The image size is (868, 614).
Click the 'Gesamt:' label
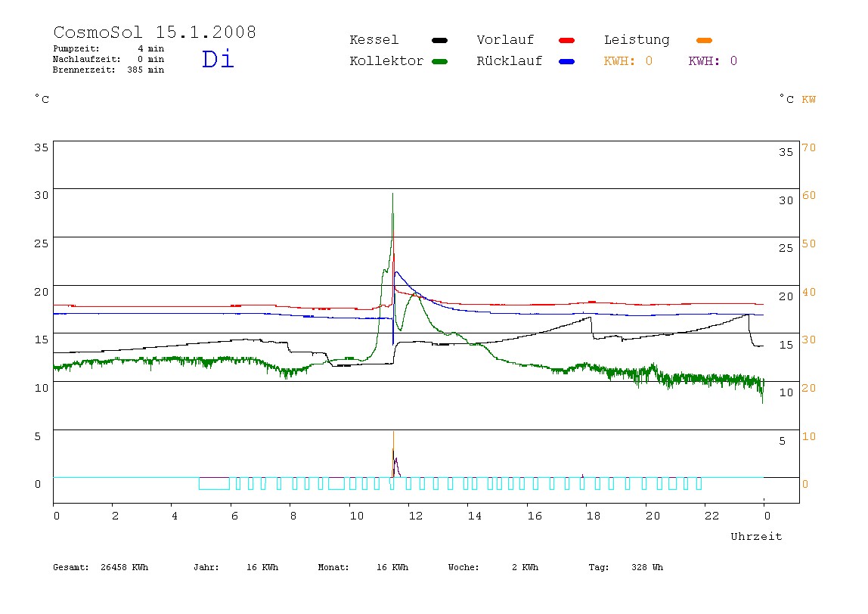click(71, 567)
